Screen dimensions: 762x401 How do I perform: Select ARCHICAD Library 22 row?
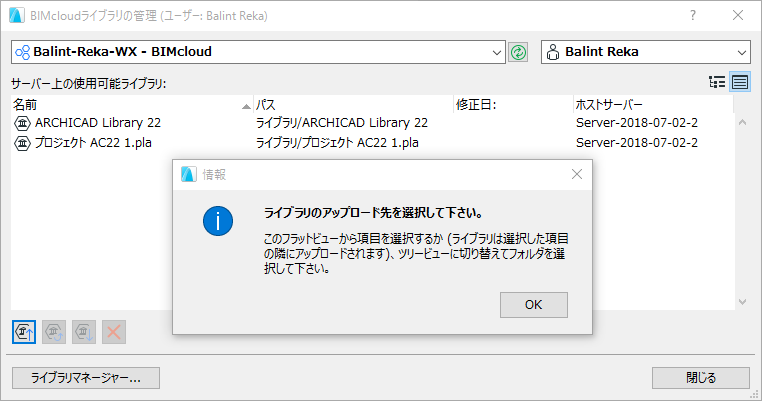pyautogui.click(x=372, y=123)
